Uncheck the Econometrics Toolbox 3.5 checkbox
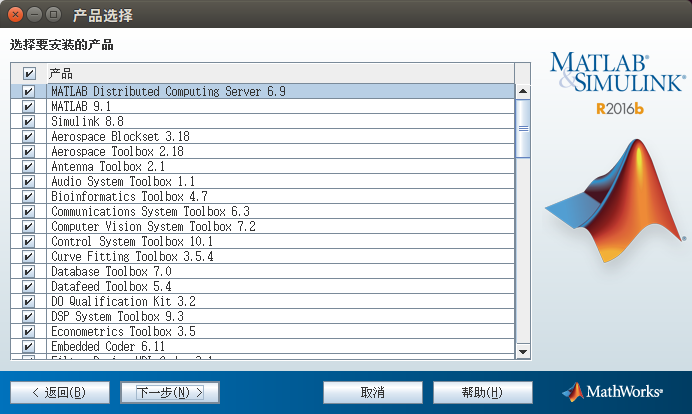This screenshot has width=692, height=414. pos(28,331)
